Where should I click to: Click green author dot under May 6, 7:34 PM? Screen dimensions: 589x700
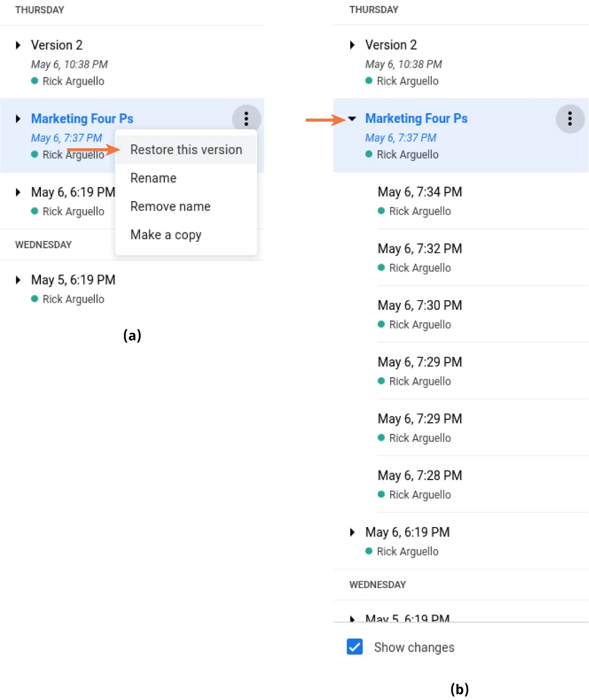click(382, 211)
